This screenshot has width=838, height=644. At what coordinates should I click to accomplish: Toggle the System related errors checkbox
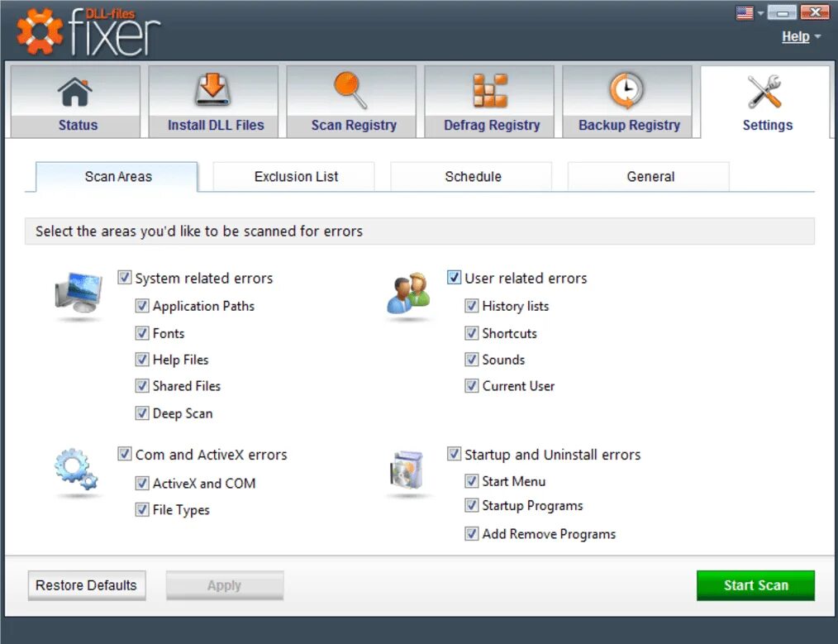coord(125,278)
